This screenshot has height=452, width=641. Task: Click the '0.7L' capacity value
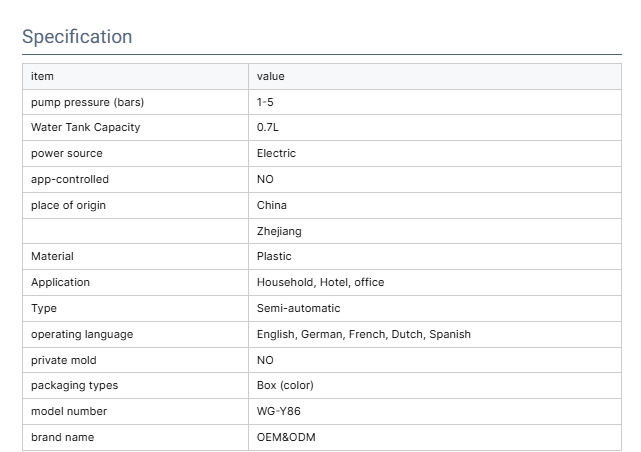(268, 127)
